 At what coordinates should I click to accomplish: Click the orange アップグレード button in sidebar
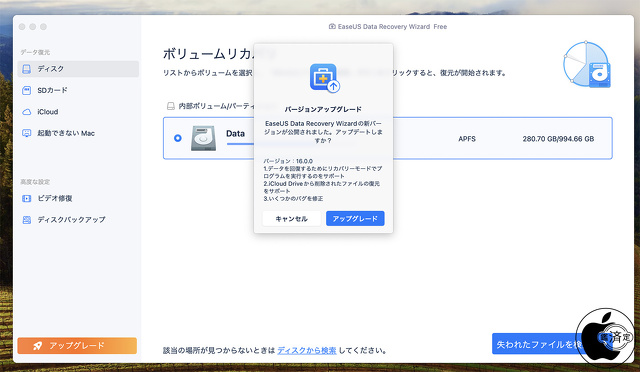coord(77,345)
